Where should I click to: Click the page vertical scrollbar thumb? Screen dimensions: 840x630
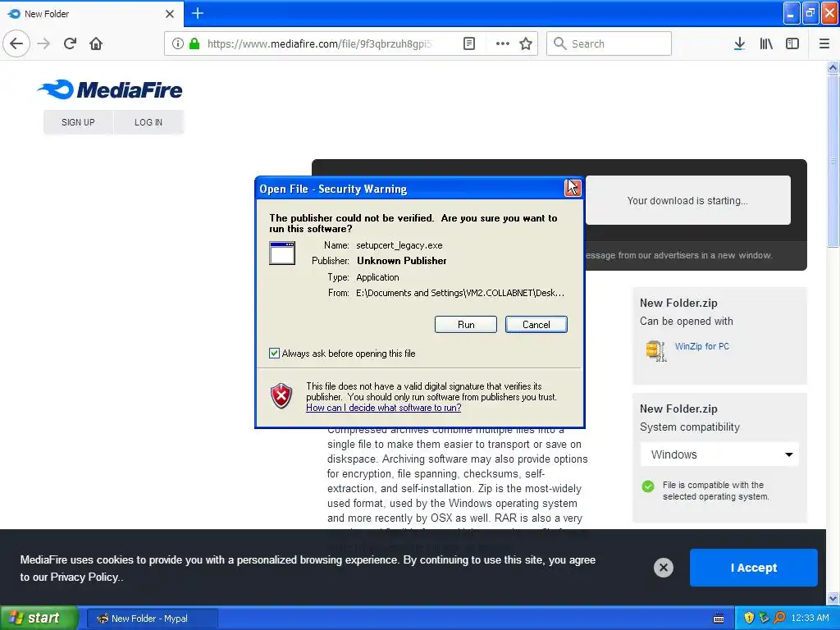pos(833,161)
